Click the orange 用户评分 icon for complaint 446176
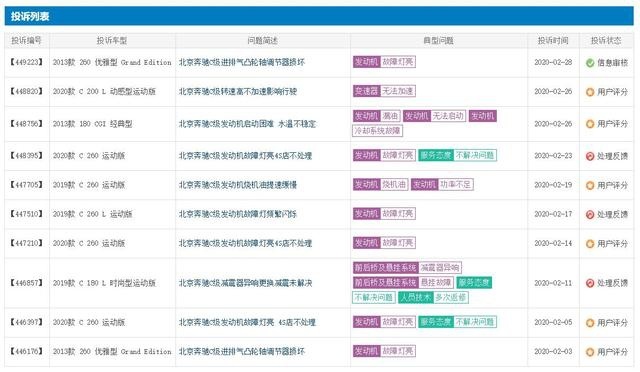Image resolution: width=640 pixels, height=372 pixels. click(590, 352)
